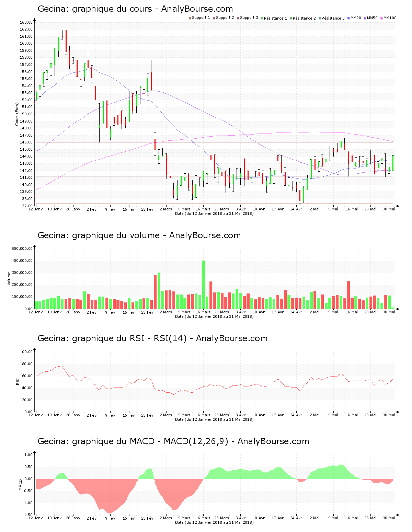This screenshot has width=412, height=532.
Task: Click the '100,000.00' volume axis label
Action: 22,297
